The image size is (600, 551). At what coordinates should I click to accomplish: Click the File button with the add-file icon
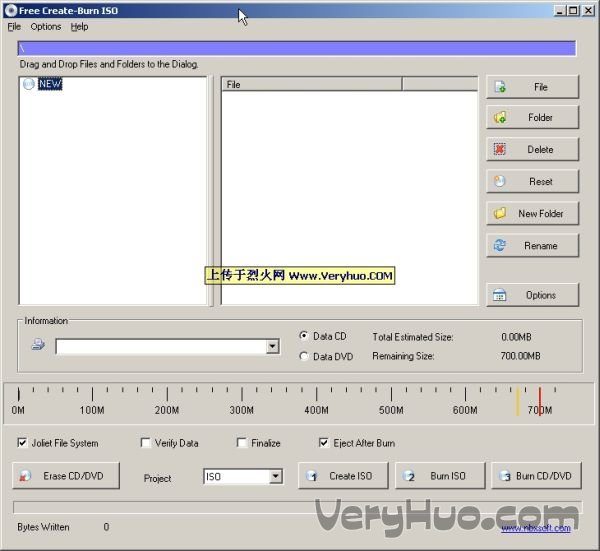532,87
